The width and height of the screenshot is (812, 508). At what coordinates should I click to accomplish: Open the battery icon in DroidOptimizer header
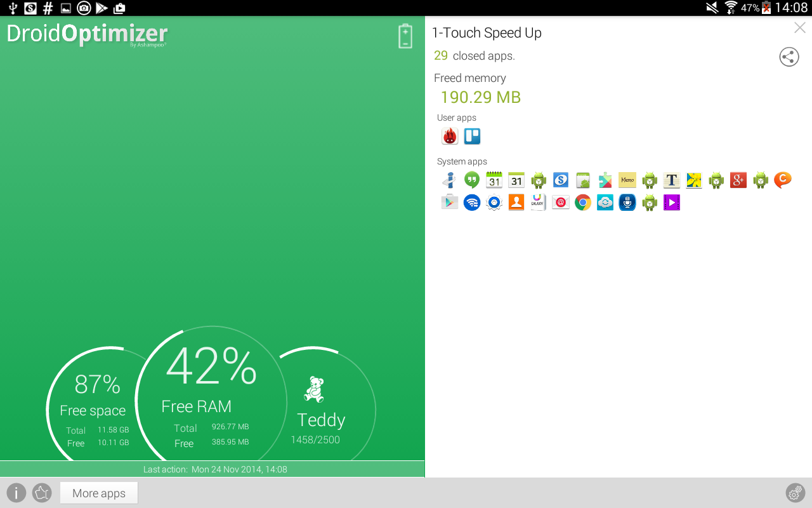point(405,36)
